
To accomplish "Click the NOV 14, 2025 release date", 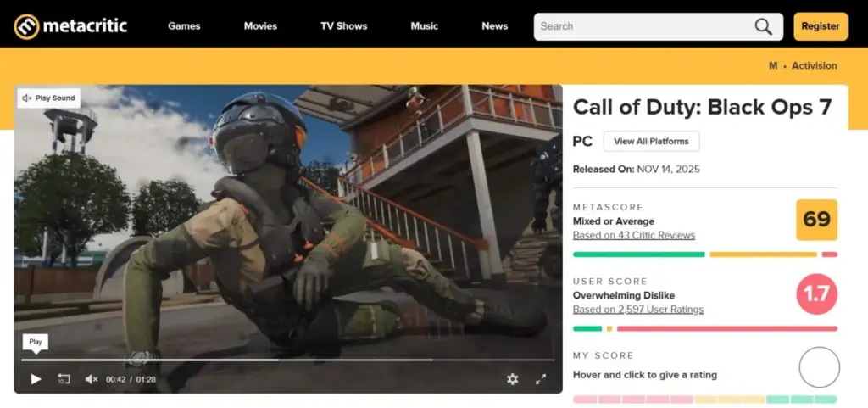I will tap(668, 170).
